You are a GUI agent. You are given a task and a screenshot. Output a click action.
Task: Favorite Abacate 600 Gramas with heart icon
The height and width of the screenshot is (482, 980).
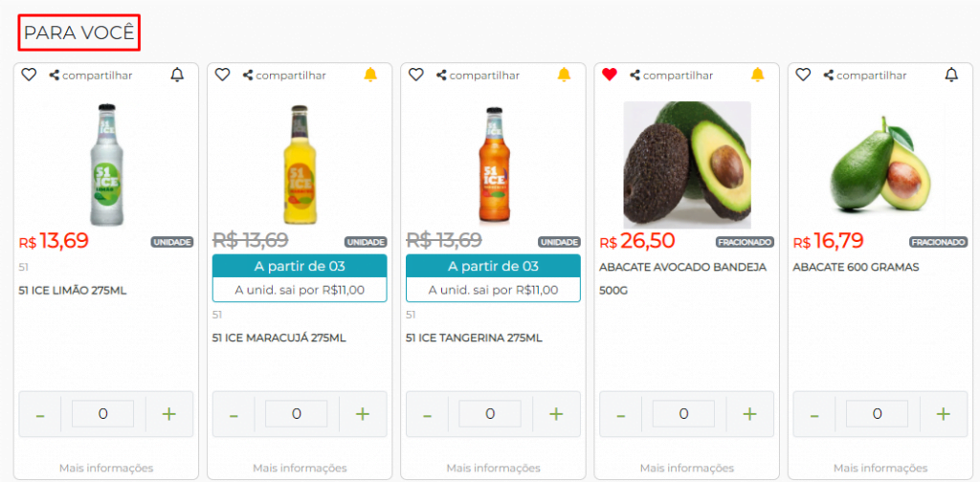(x=803, y=75)
